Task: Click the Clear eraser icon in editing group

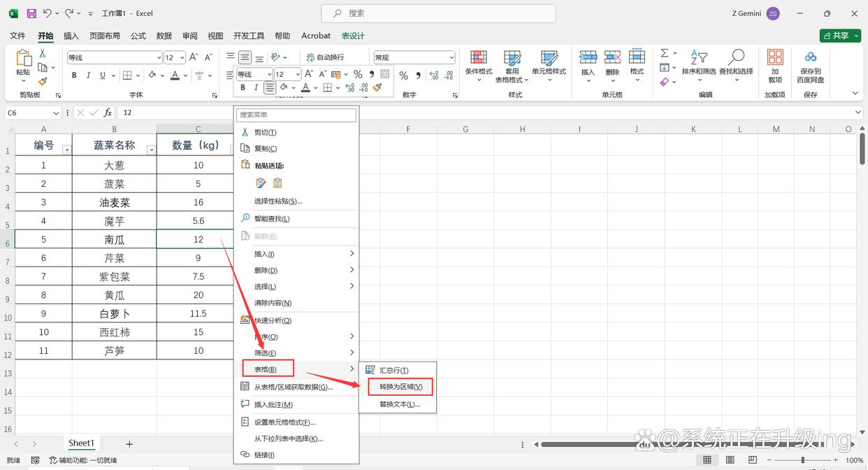Action: [x=665, y=82]
